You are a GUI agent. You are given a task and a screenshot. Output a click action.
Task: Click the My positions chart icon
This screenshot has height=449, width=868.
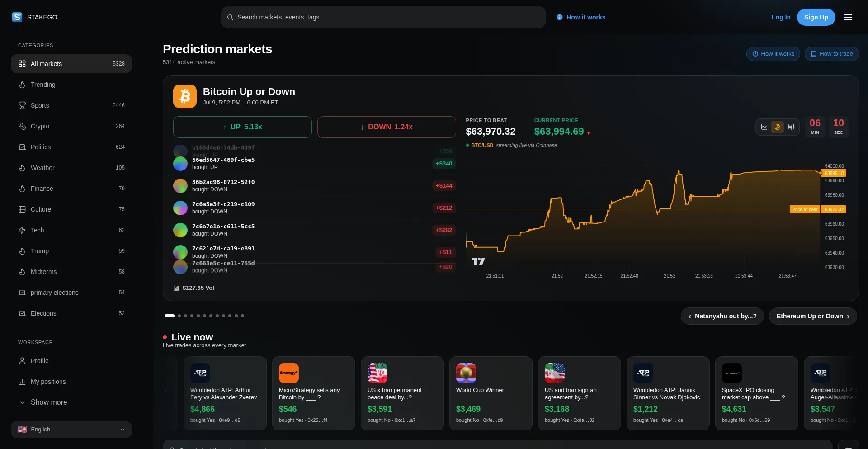point(22,382)
